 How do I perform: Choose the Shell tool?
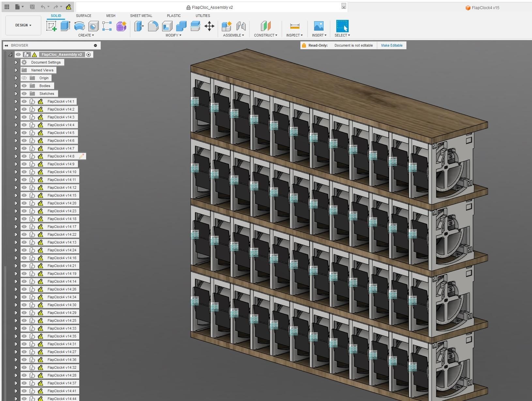click(x=167, y=26)
